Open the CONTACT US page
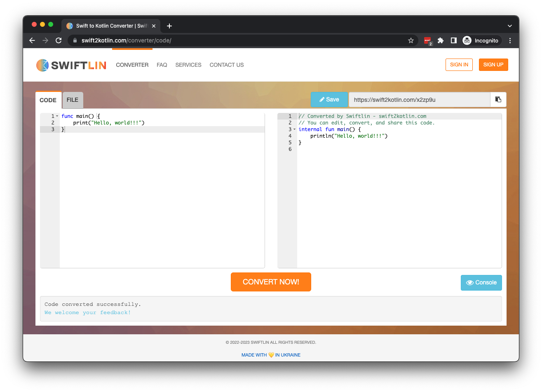Image resolution: width=542 pixels, height=392 pixels. click(x=227, y=65)
